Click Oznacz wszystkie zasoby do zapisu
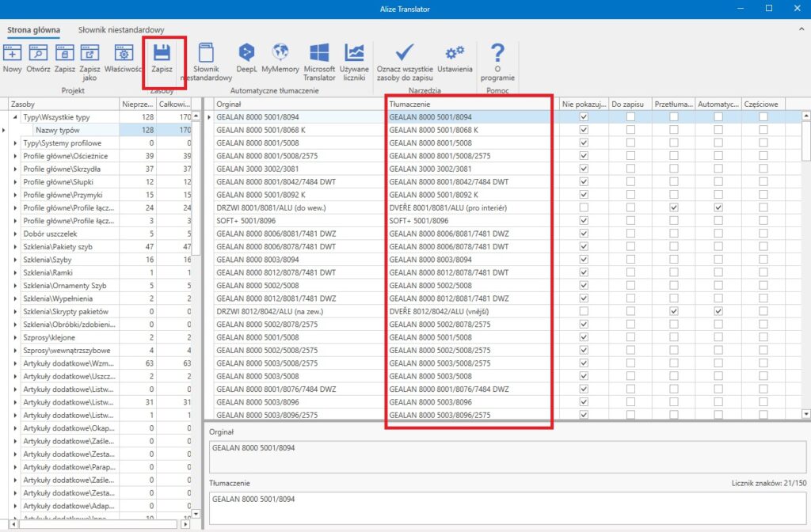The width and height of the screenshot is (811, 532). (x=405, y=62)
